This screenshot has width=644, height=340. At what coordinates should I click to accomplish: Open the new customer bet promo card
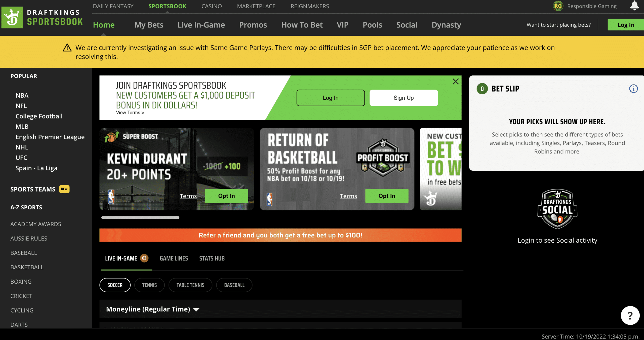pyautogui.click(x=441, y=169)
